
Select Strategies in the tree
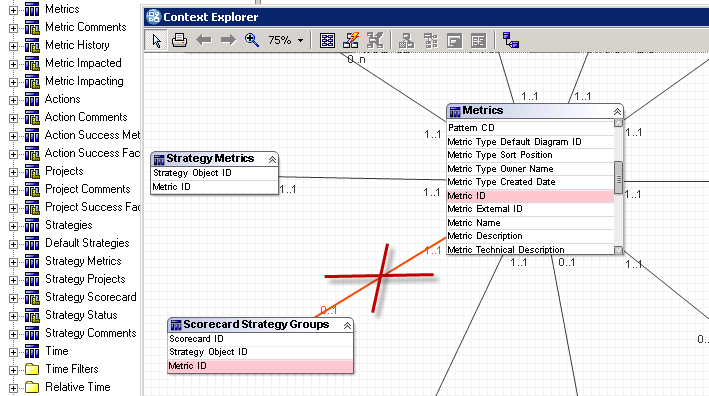click(x=69, y=225)
